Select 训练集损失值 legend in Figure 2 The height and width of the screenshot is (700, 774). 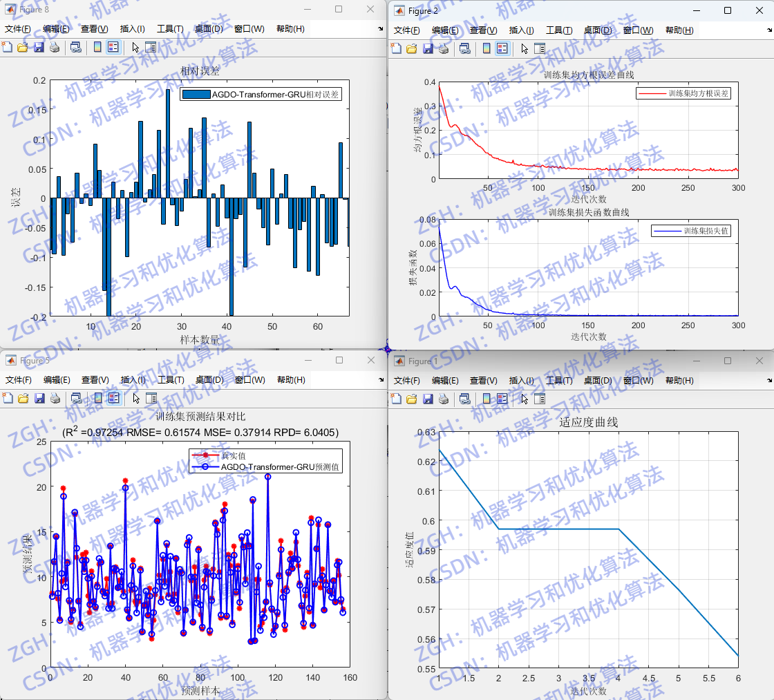[x=690, y=231]
